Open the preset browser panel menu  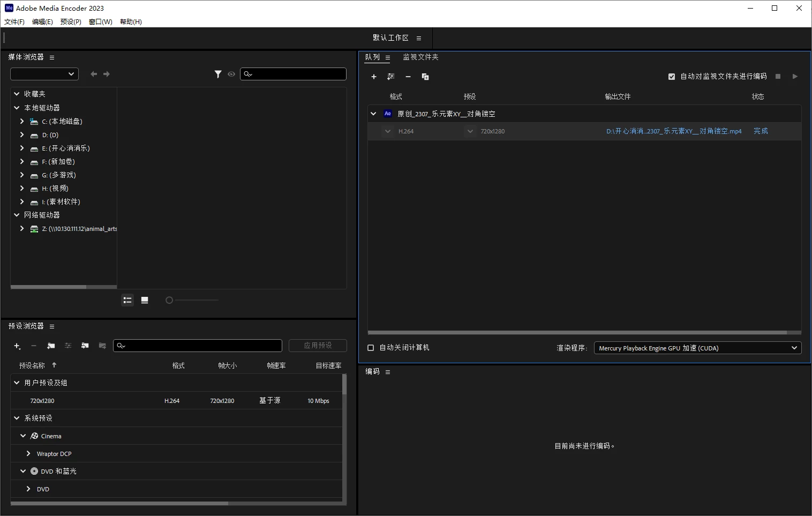point(52,326)
